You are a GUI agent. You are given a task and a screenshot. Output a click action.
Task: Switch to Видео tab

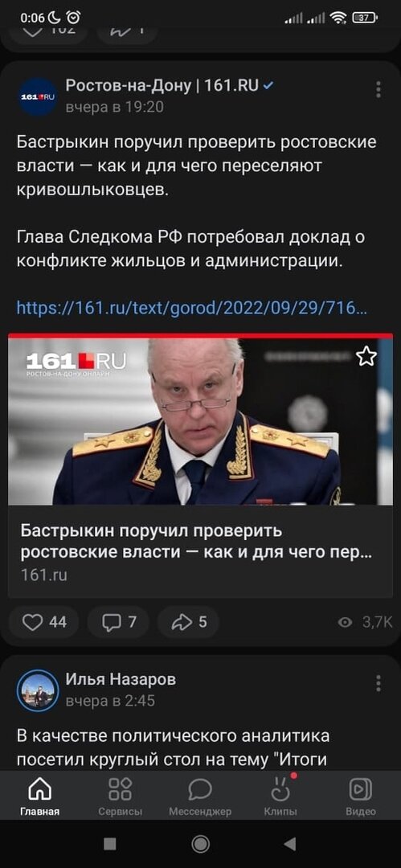tap(361, 796)
